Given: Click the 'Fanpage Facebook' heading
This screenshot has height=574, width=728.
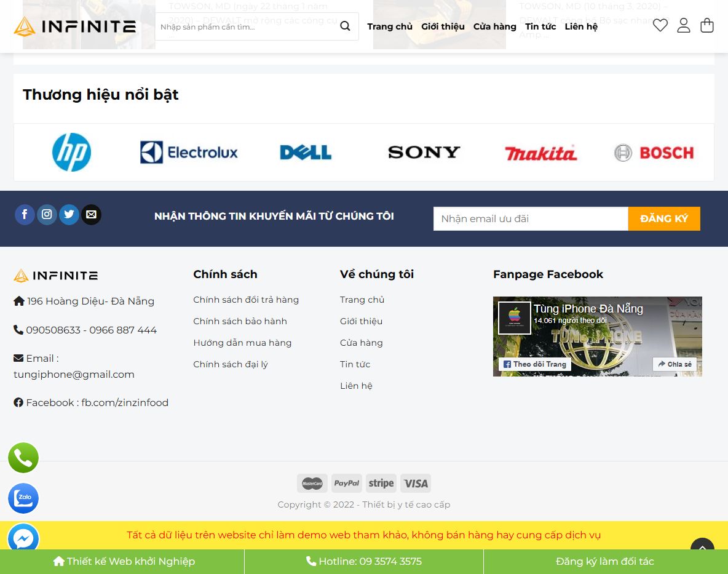Looking at the screenshot, I should tap(548, 274).
